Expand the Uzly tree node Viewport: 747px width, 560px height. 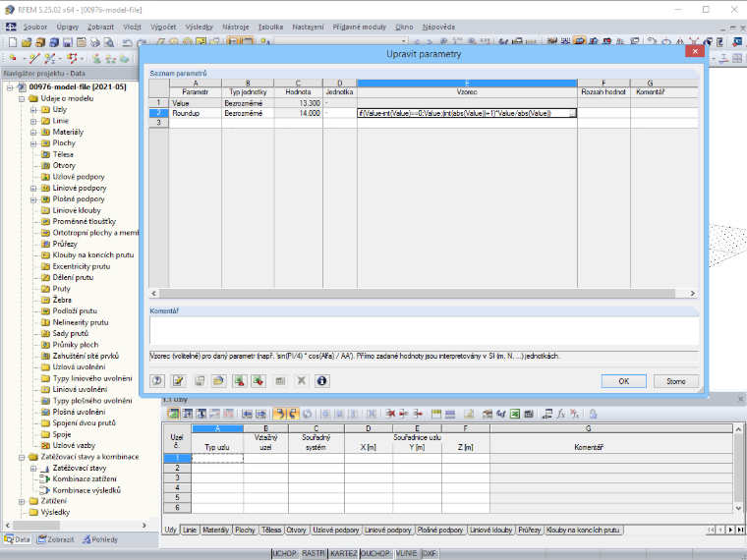tap(33, 110)
